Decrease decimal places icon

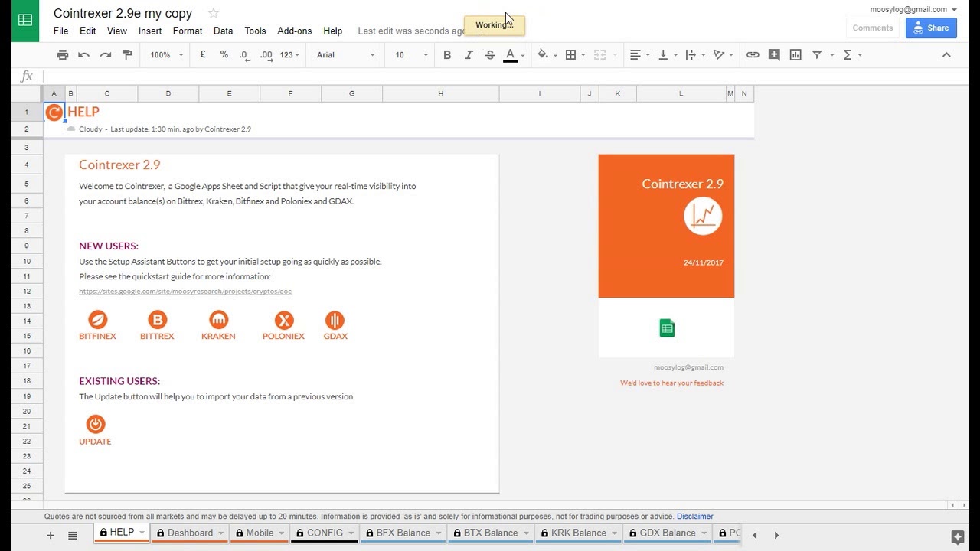pyautogui.click(x=244, y=55)
